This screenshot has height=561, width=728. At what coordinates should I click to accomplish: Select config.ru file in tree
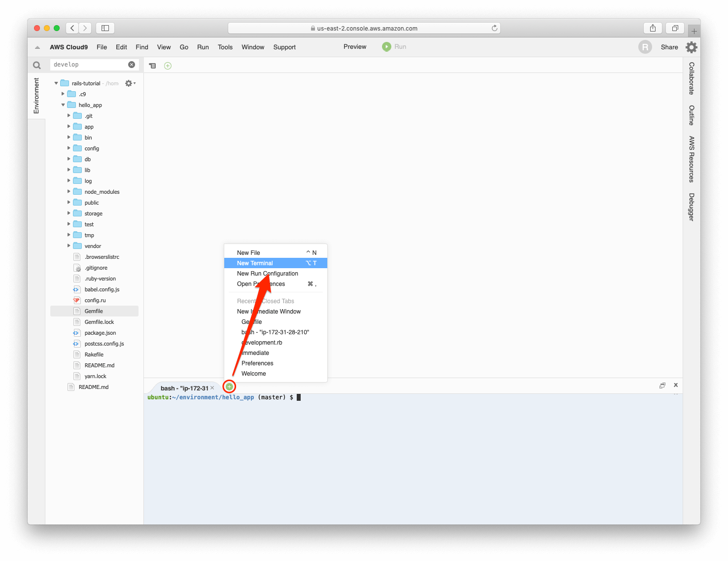tap(95, 300)
